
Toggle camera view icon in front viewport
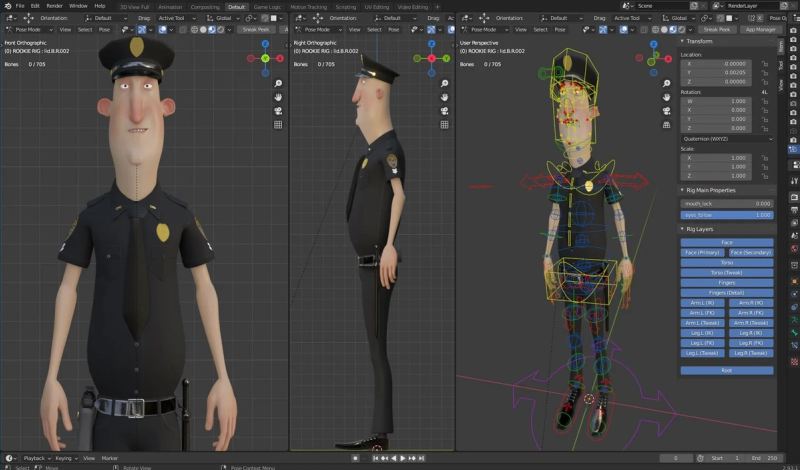pos(278,111)
